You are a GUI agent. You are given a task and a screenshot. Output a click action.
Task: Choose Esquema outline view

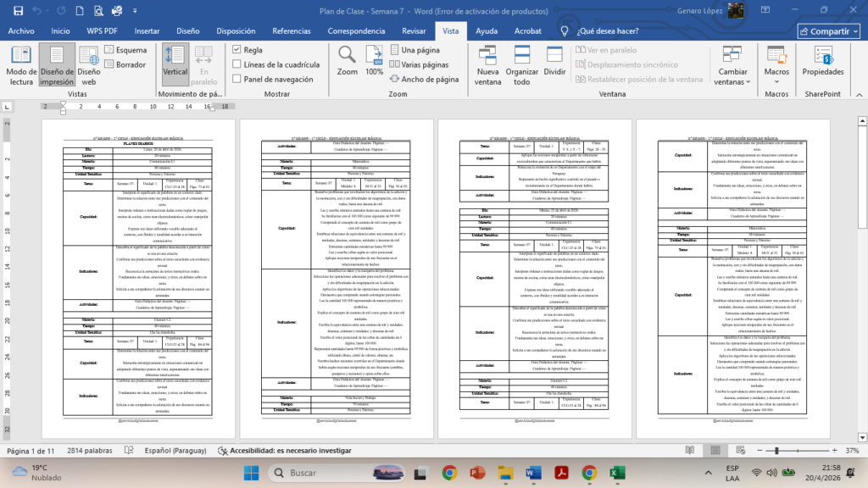(125, 50)
